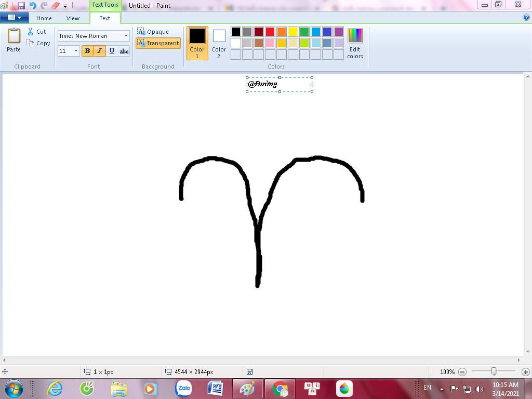532x399 pixels.
Task: Pick the black color swatch
Action: click(x=236, y=32)
